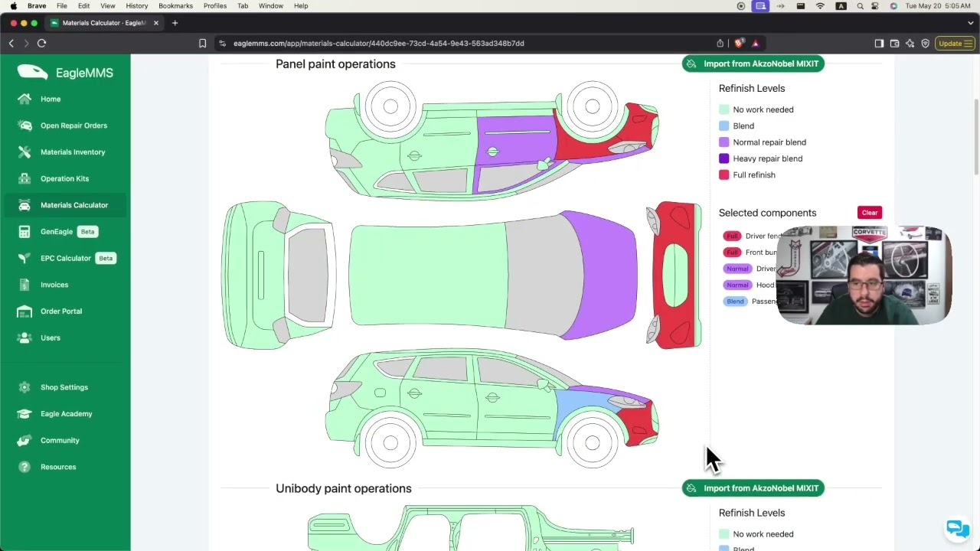Bookmark this page
The height and width of the screenshot is (551, 980).
point(202,44)
